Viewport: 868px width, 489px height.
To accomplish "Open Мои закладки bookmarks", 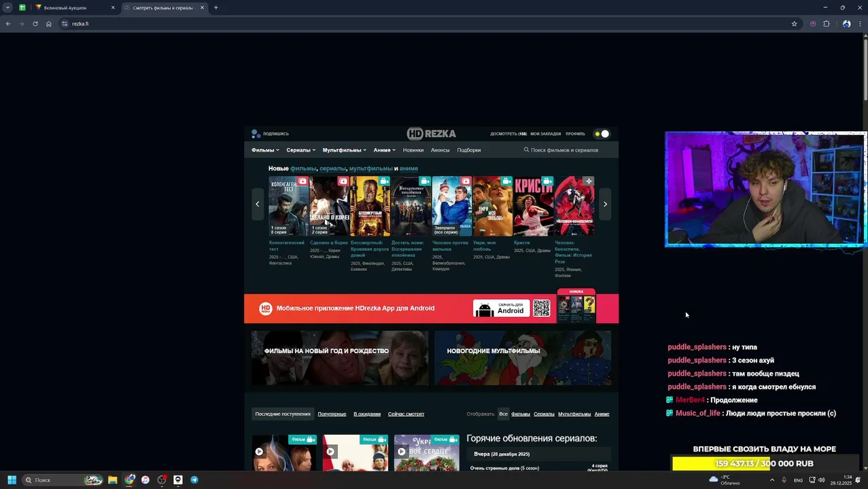I will [x=546, y=134].
